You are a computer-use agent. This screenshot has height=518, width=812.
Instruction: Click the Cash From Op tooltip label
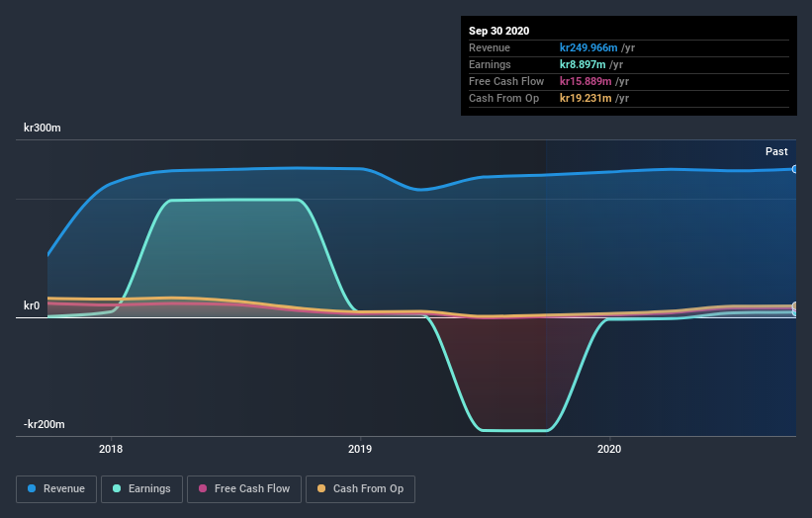(503, 98)
